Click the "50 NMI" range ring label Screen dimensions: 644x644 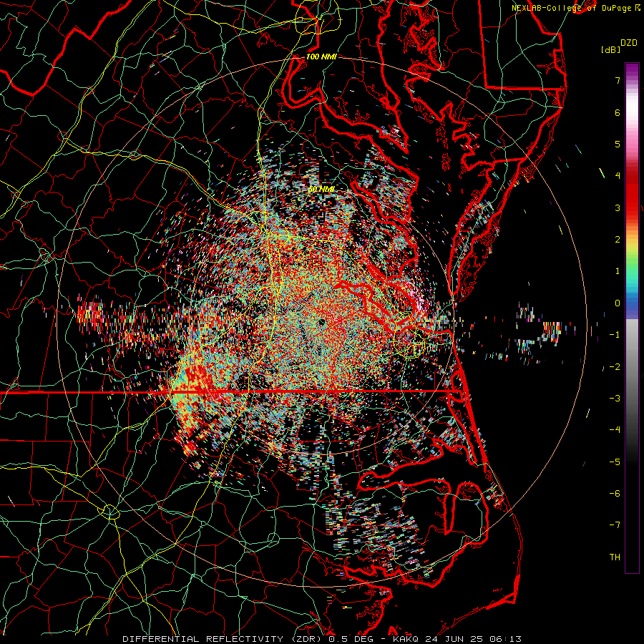321,189
